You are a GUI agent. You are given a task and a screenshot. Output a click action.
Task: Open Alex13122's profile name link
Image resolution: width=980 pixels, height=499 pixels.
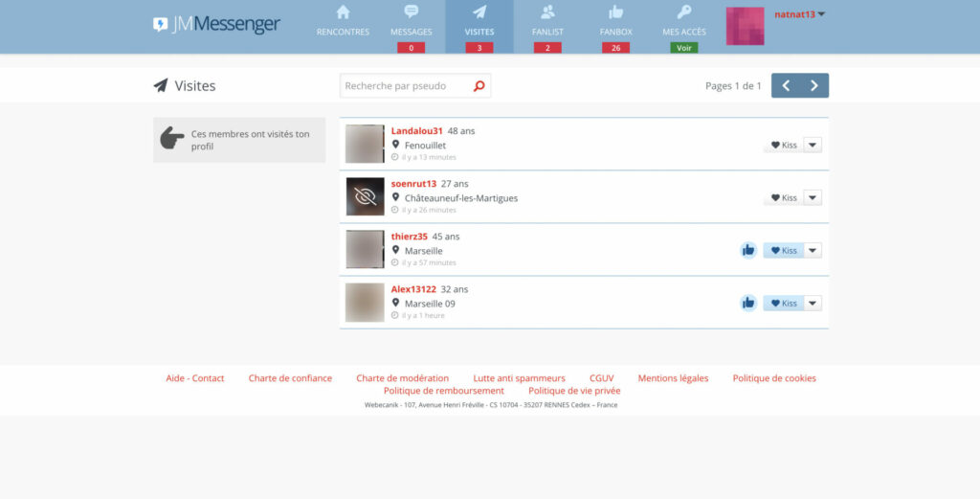tap(413, 289)
